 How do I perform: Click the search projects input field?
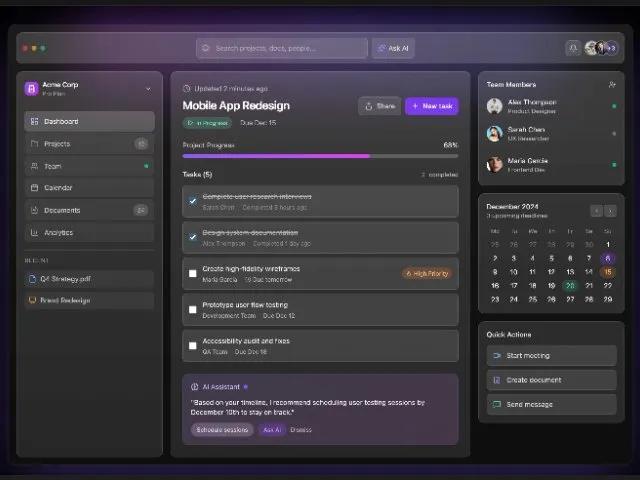[x=282, y=48]
